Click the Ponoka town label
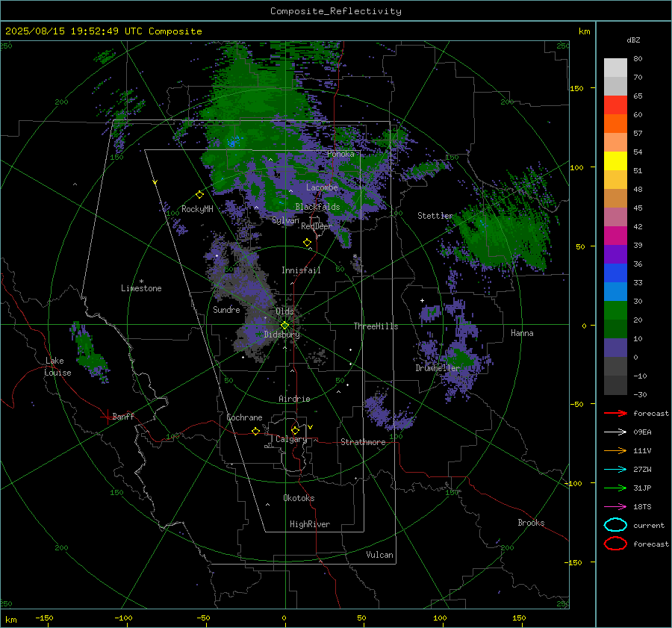The width and height of the screenshot is (672, 628). click(340, 154)
